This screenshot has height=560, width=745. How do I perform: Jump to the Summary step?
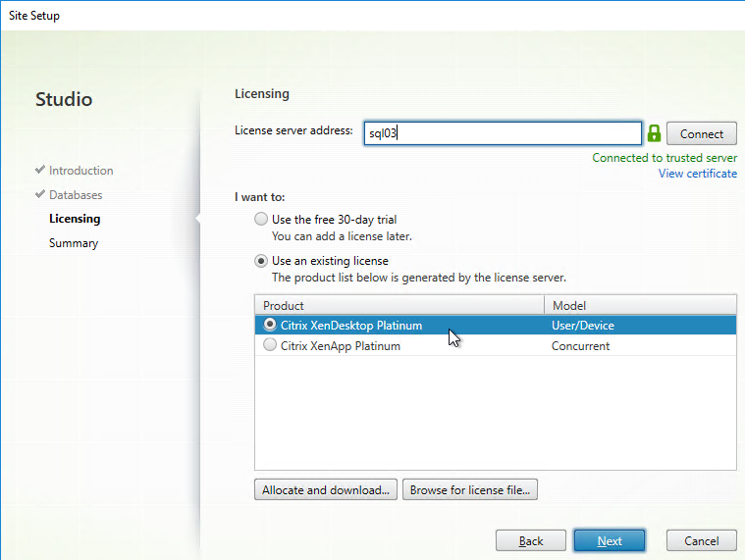tap(74, 243)
